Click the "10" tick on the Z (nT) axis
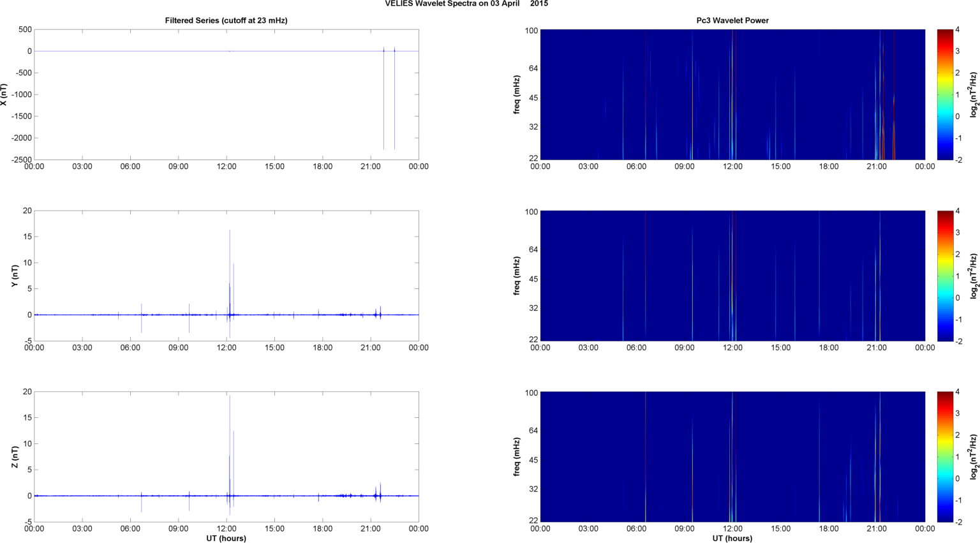980x543 pixels. [27, 443]
